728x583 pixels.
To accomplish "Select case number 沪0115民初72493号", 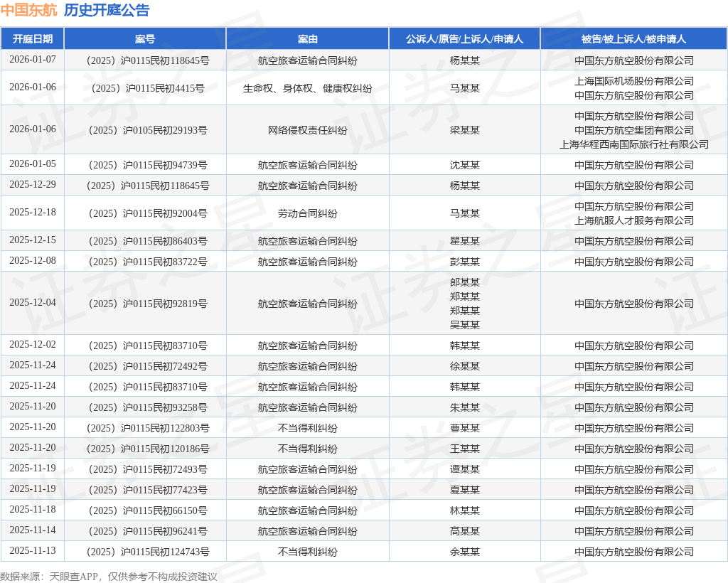I will [x=148, y=469].
